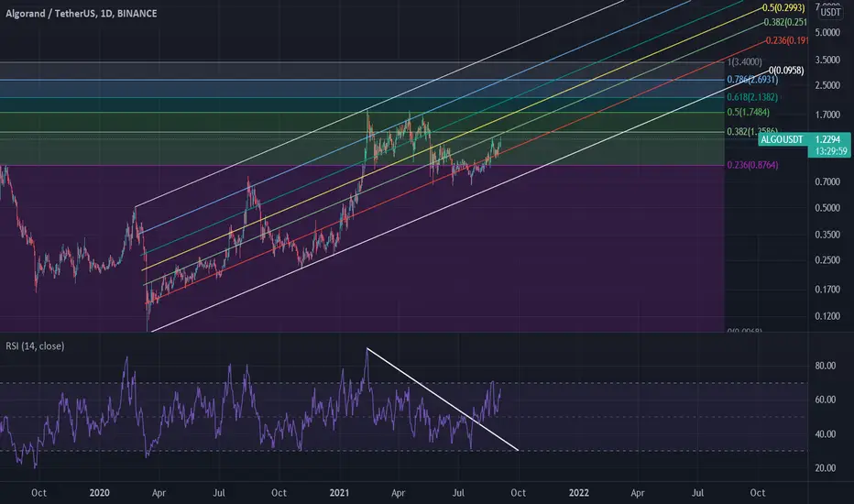Click the 20.00 RSI axis label
The height and width of the screenshot is (504, 854).
[x=825, y=468]
